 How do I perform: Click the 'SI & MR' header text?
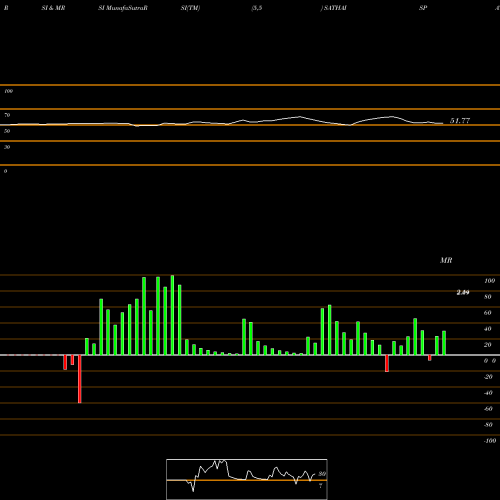coord(53,8)
